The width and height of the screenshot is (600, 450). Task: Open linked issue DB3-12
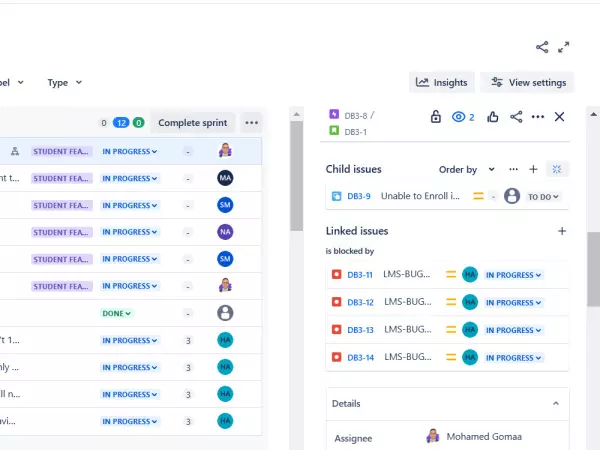pos(360,302)
